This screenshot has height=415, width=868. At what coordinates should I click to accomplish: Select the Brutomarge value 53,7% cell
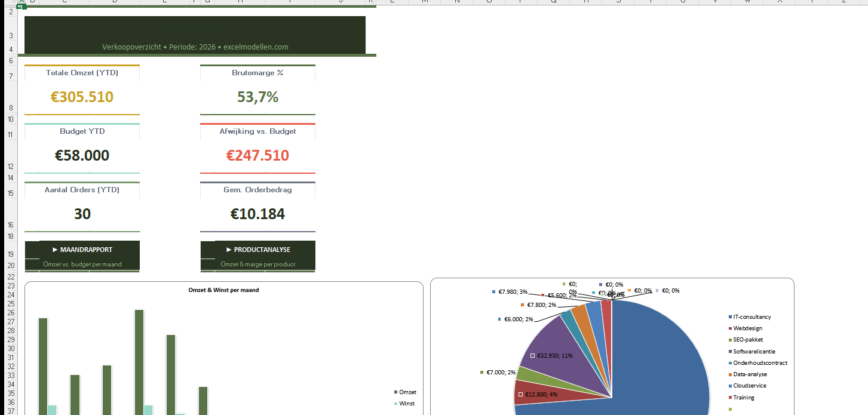click(257, 97)
